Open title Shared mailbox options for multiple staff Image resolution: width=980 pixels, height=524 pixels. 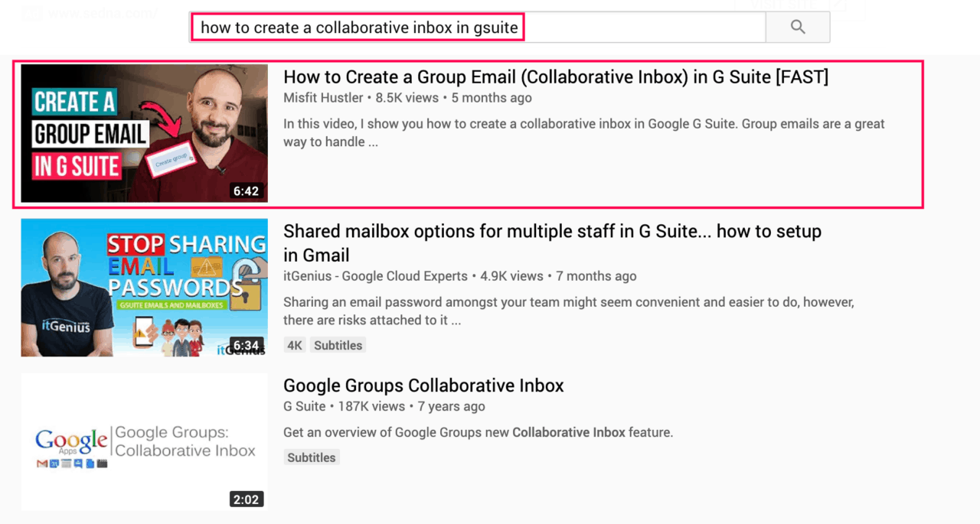coord(552,243)
